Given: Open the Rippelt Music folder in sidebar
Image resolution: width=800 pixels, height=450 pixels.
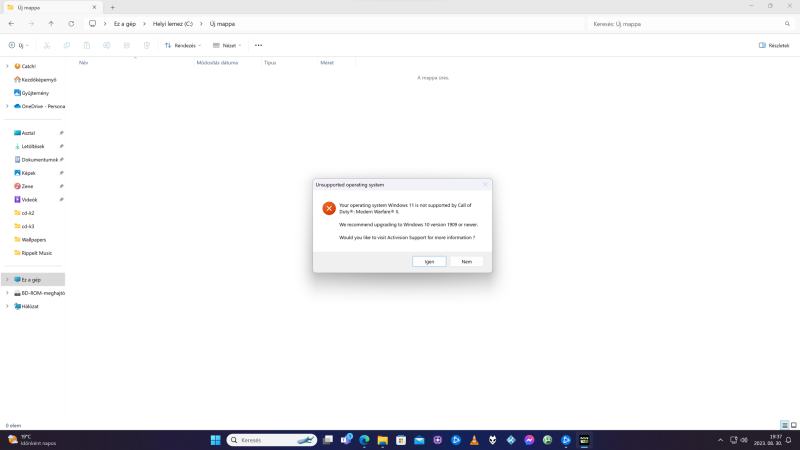Looking at the screenshot, I should 33,253.
